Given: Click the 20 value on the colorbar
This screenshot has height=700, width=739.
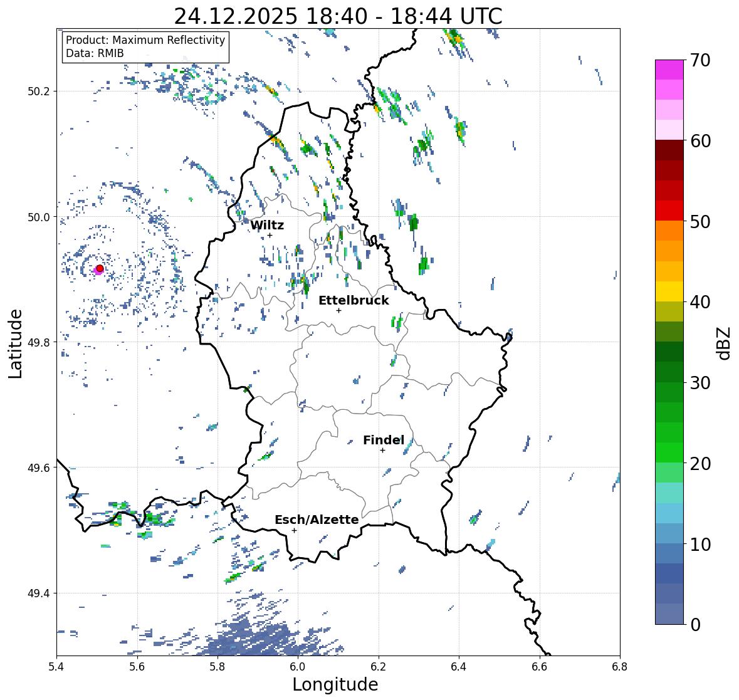Looking at the screenshot, I should point(700,464).
